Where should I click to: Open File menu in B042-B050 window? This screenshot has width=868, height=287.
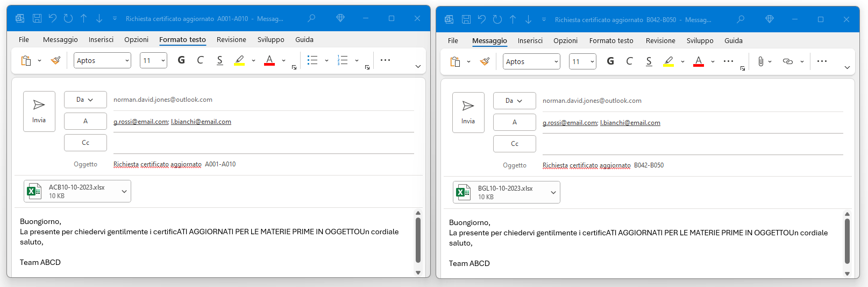[x=453, y=40]
